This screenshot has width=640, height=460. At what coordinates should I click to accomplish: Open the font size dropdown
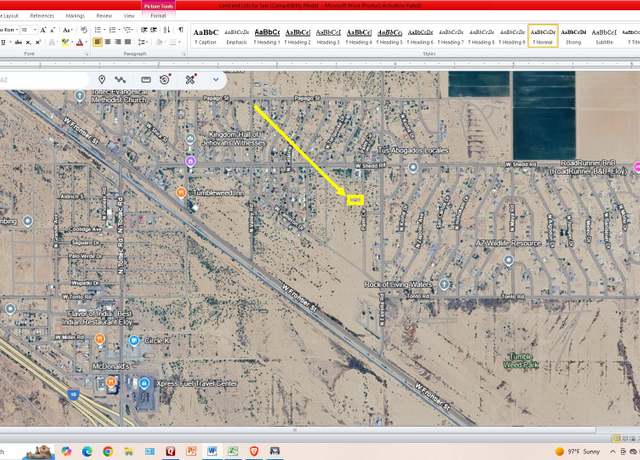(x=35, y=30)
